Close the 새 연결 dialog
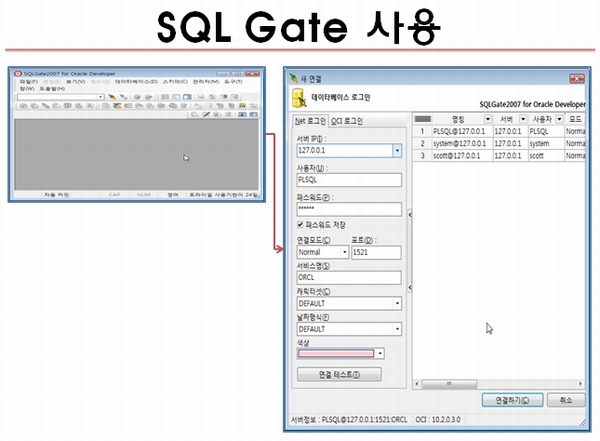This screenshot has height=441, width=600. tap(577, 79)
